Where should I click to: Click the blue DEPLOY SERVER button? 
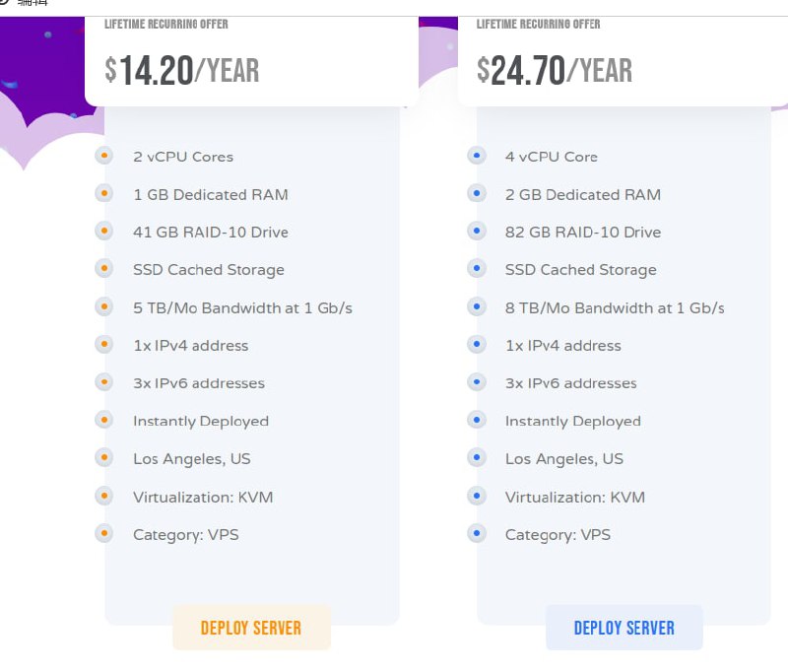coord(624,628)
